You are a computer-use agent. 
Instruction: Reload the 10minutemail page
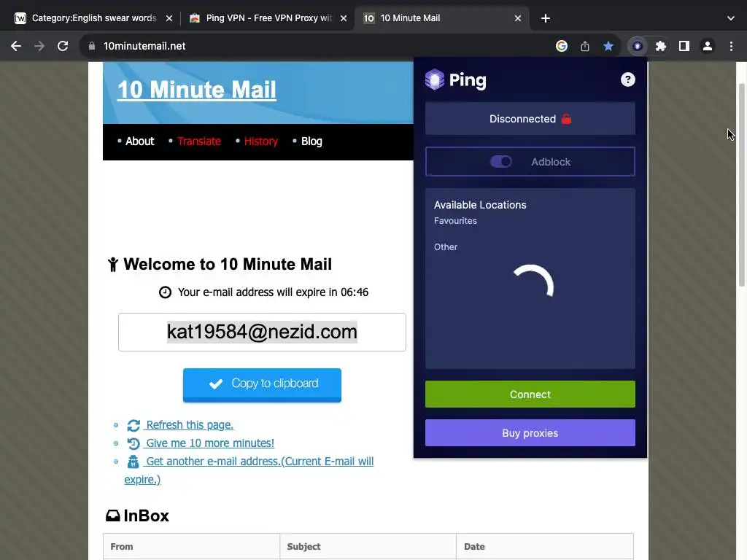coord(63,46)
